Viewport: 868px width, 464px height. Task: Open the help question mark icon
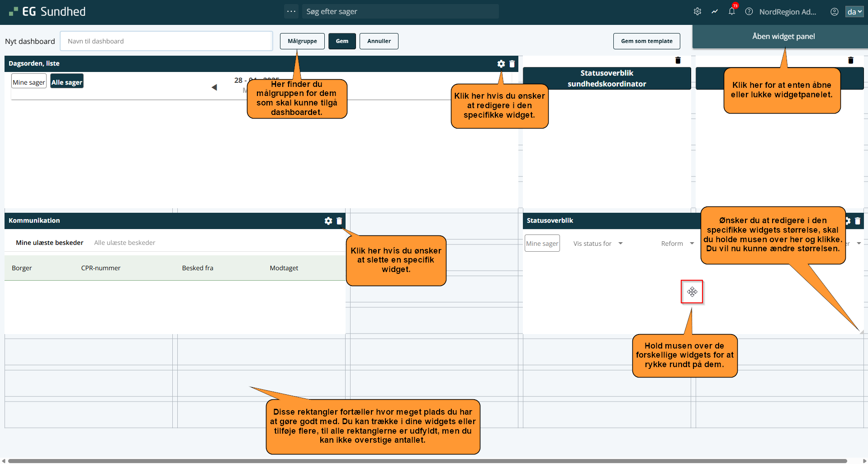coord(749,12)
